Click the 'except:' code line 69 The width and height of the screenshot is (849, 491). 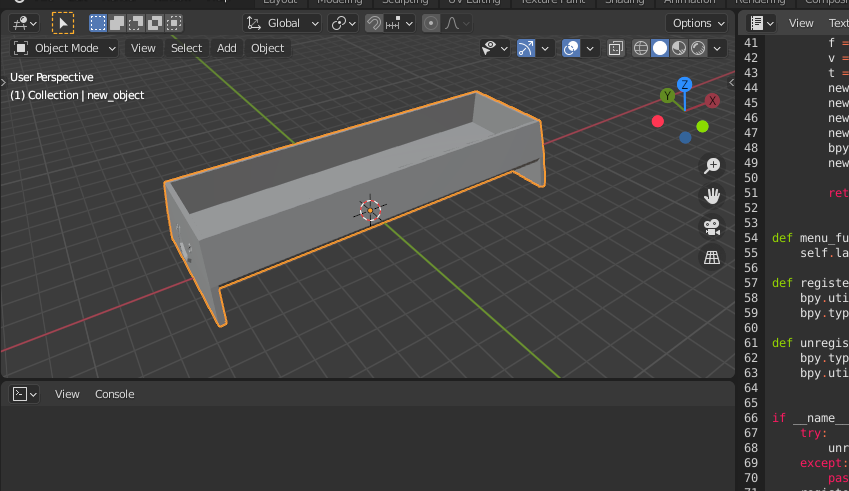824,463
